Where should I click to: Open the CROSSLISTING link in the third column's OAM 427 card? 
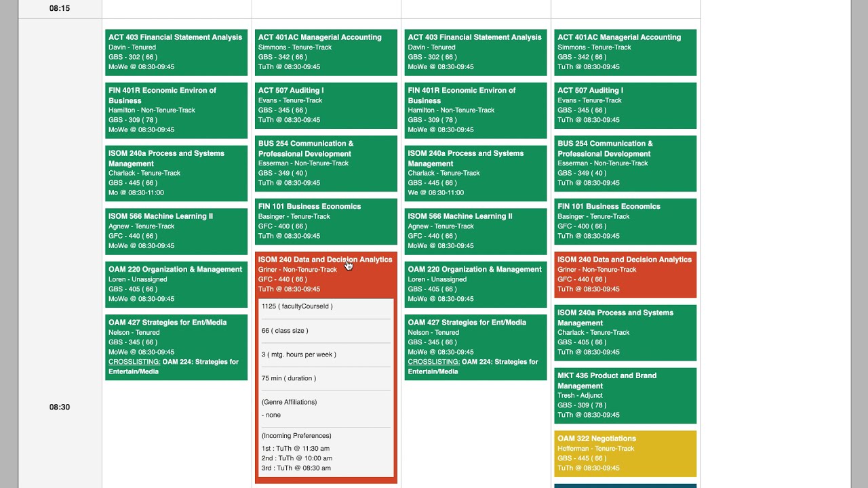(433, 362)
